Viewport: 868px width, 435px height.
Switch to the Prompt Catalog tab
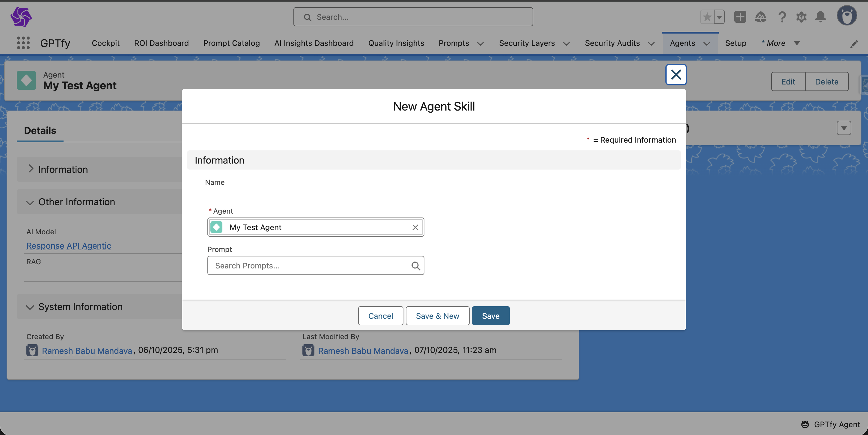231,43
